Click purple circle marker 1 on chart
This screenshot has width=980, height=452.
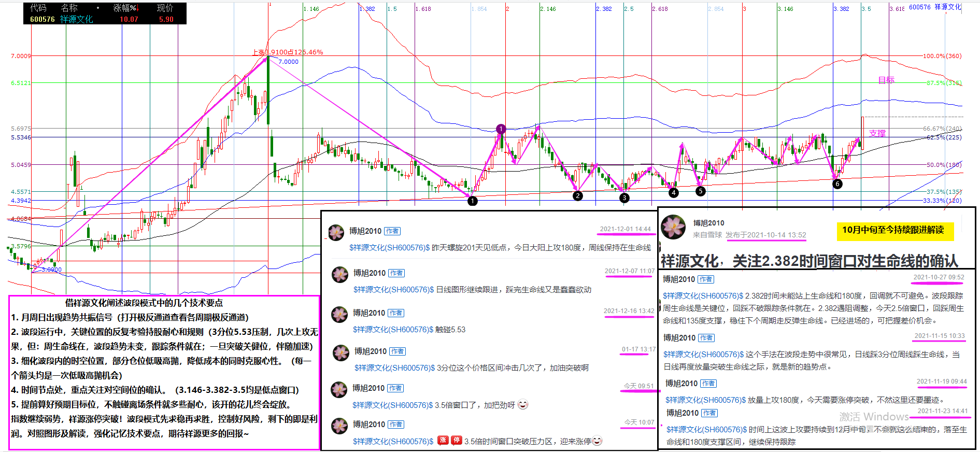coord(501,129)
